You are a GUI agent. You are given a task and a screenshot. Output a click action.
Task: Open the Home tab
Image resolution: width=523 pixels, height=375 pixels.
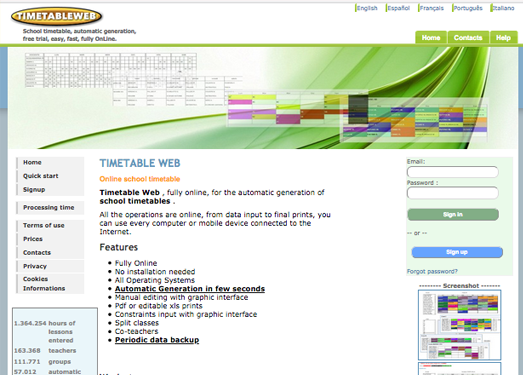point(431,38)
